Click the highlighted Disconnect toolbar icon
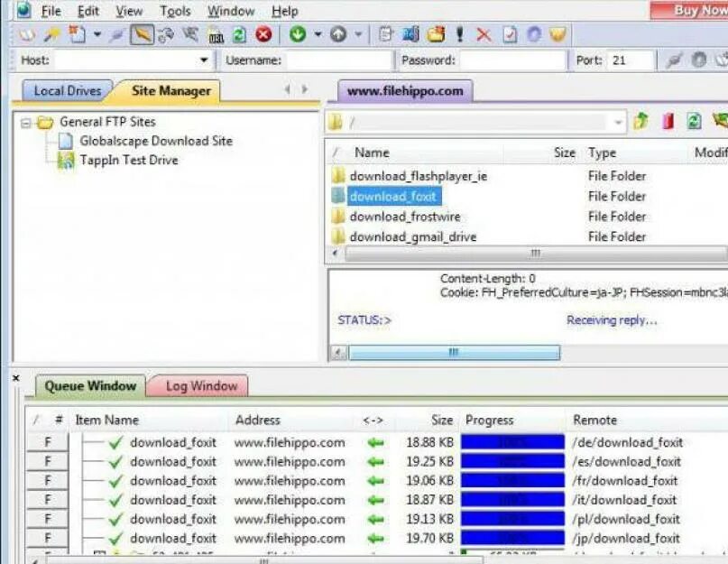This screenshot has width=728, height=564. [142, 35]
